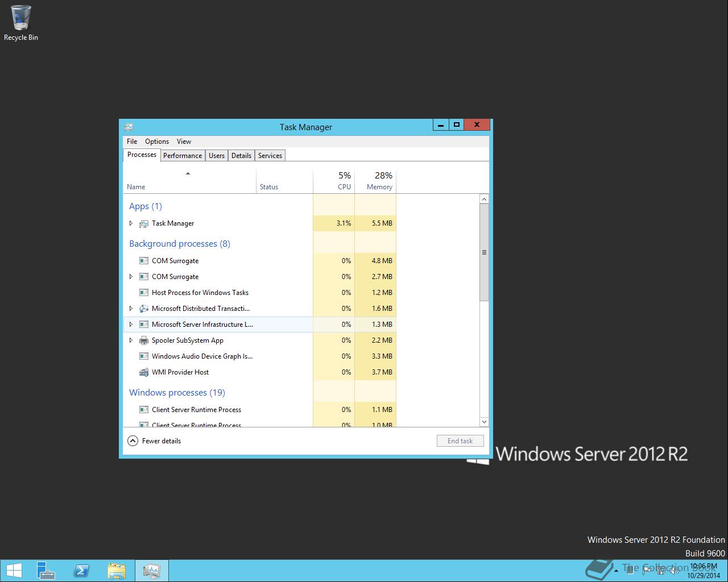Click the scrollbar down arrow
The image size is (728, 582).
484,422
